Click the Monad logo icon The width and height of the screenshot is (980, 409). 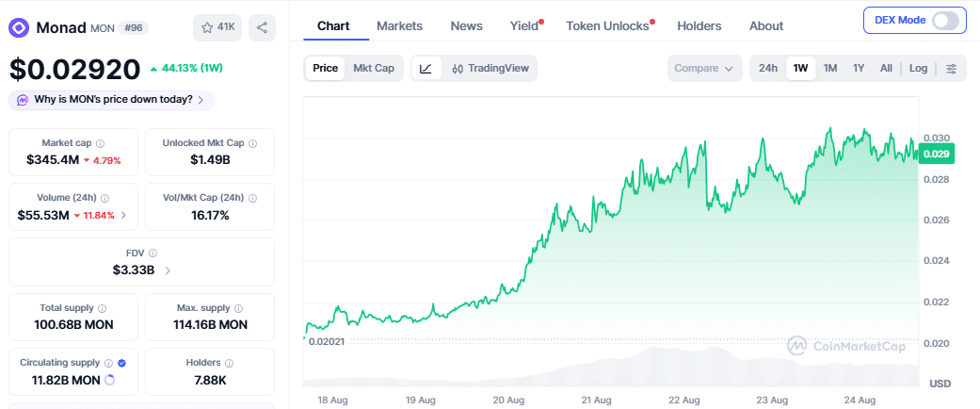pyautogui.click(x=19, y=28)
